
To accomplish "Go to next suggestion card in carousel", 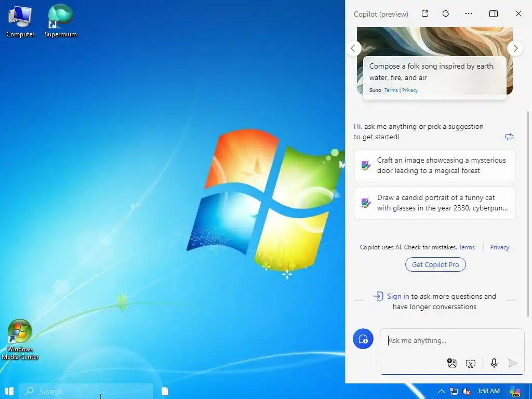I will (x=515, y=48).
